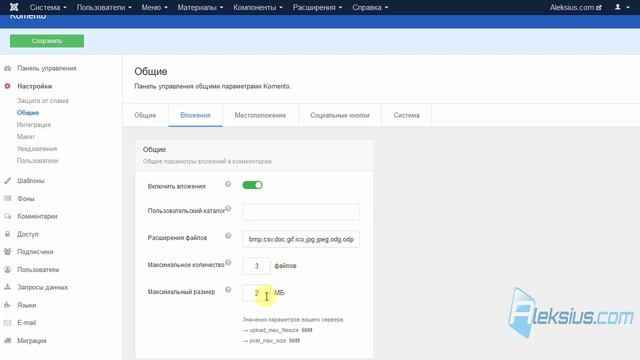Click help icon next to Включить вложения
Viewport: 640px width, 360px height.
228,184
